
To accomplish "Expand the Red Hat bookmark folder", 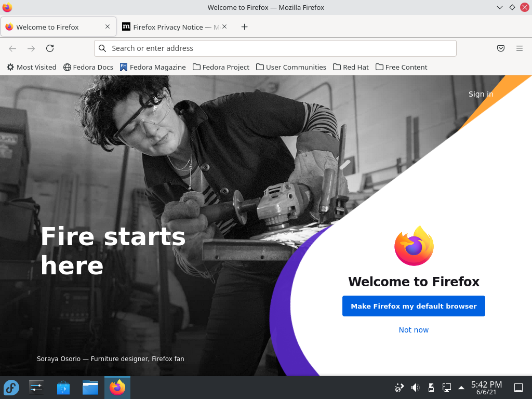I will coord(351,67).
